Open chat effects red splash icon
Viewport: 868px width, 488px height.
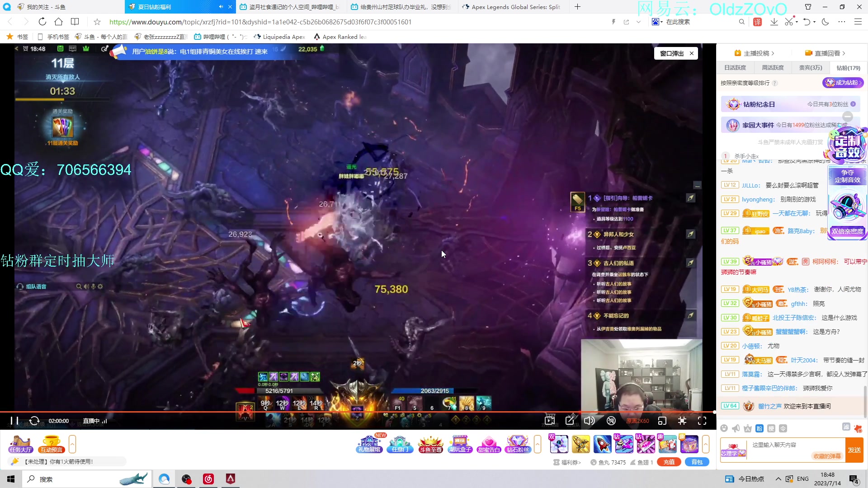tap(858, 428)
